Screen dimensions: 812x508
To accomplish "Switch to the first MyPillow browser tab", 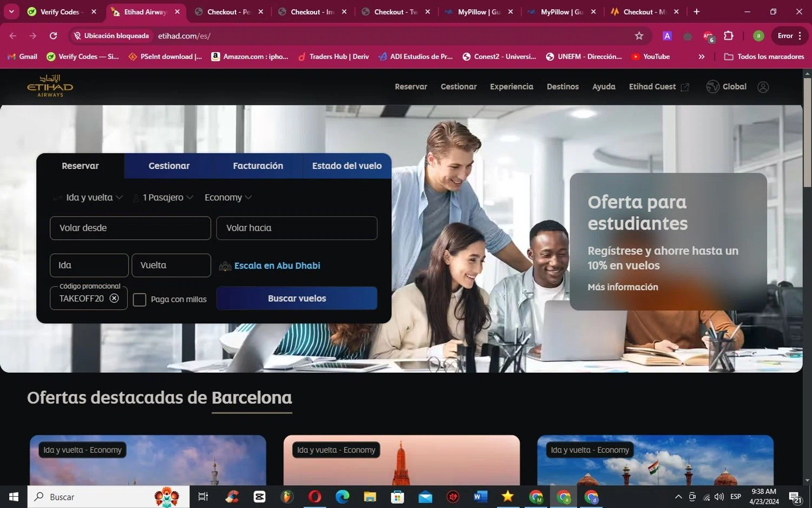I will point(478,11).
